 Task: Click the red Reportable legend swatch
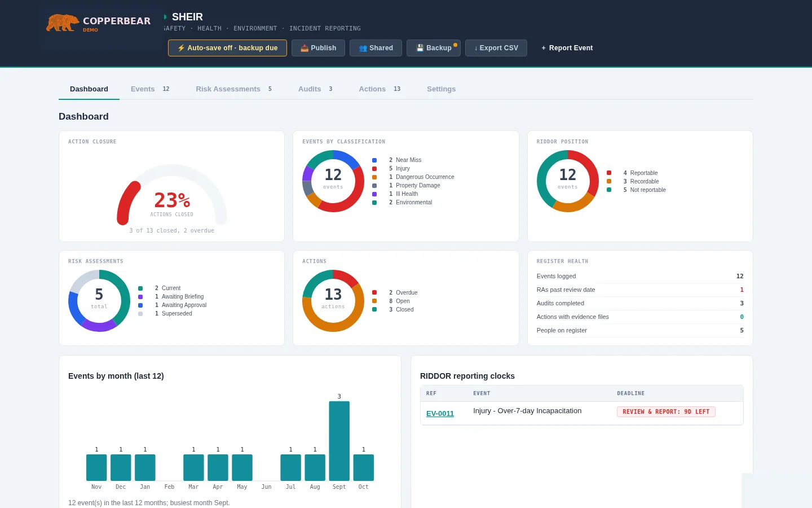pos(609,173)
